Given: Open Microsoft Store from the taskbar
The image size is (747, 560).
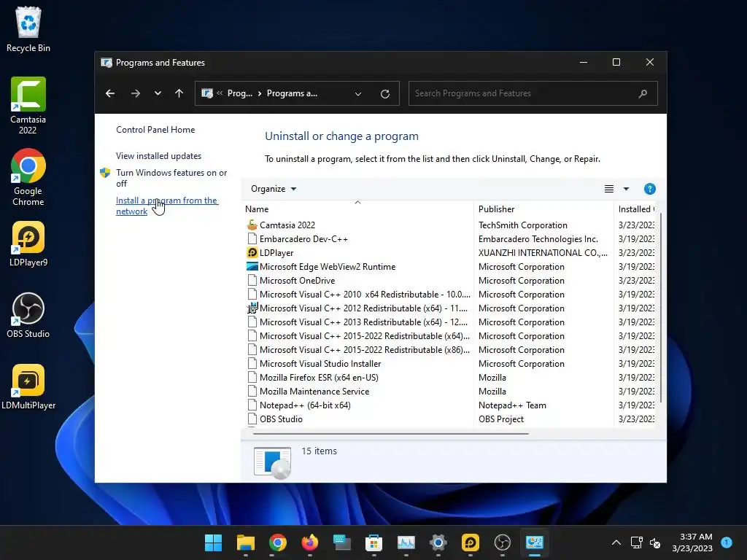Looking at the screenshot, I should pos(374,542).
